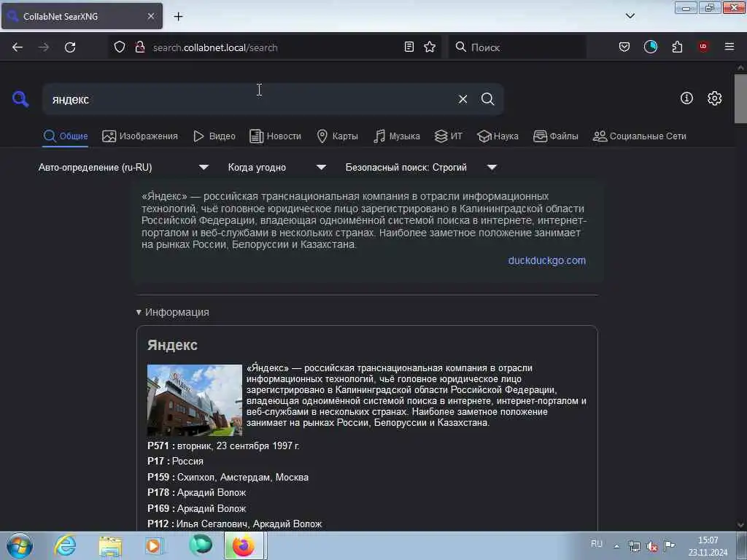Click the uBlock Origin toolbar icon
747x560 pixels.
[703, 47]
